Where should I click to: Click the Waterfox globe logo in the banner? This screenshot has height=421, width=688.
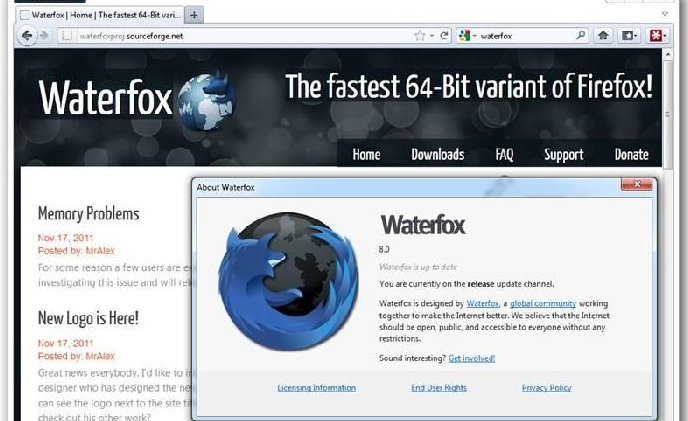coord(207,101)
